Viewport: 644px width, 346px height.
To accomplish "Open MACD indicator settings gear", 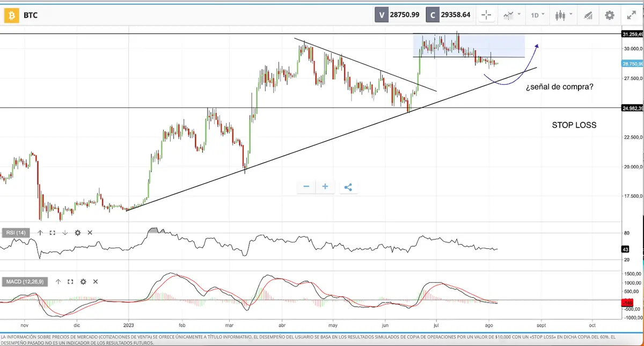I will point(83,282).
